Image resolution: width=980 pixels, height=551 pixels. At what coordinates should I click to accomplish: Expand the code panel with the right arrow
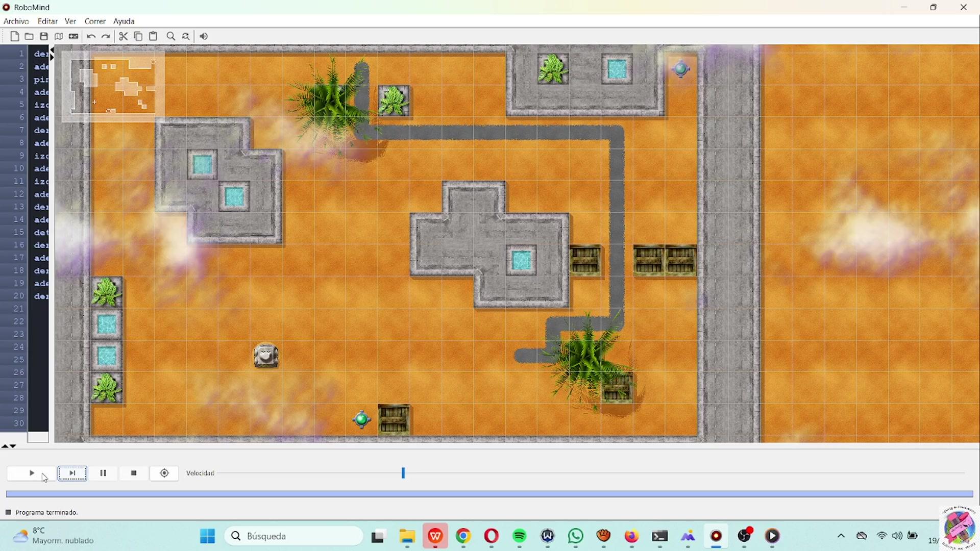[52, 57]
